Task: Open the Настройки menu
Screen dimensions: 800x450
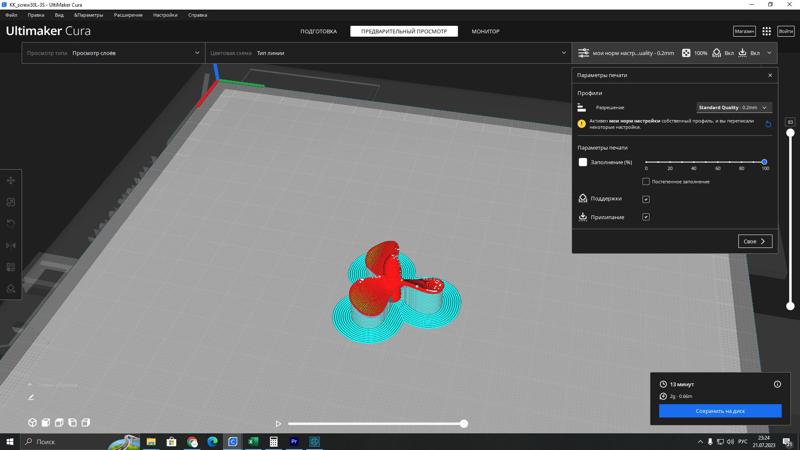Action: (x=165, y=15)
